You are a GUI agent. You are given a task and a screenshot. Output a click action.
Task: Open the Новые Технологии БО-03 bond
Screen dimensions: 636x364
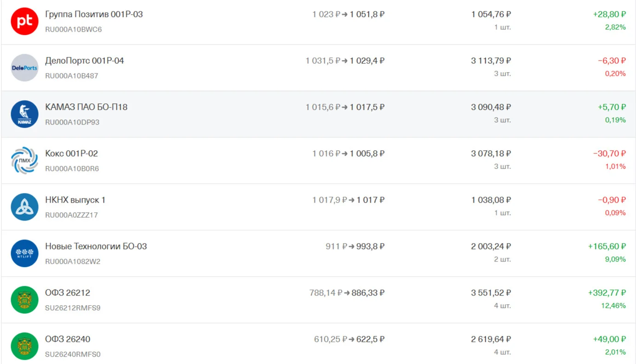coord(96,246)
